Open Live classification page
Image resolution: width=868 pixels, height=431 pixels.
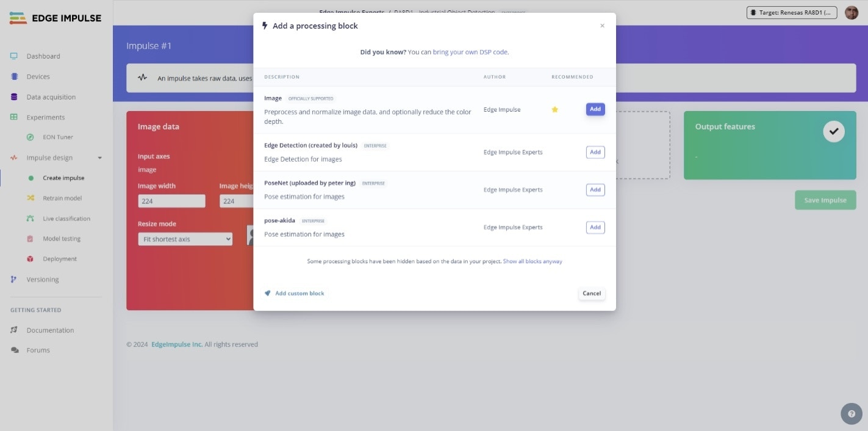click(x=66, y=219)
